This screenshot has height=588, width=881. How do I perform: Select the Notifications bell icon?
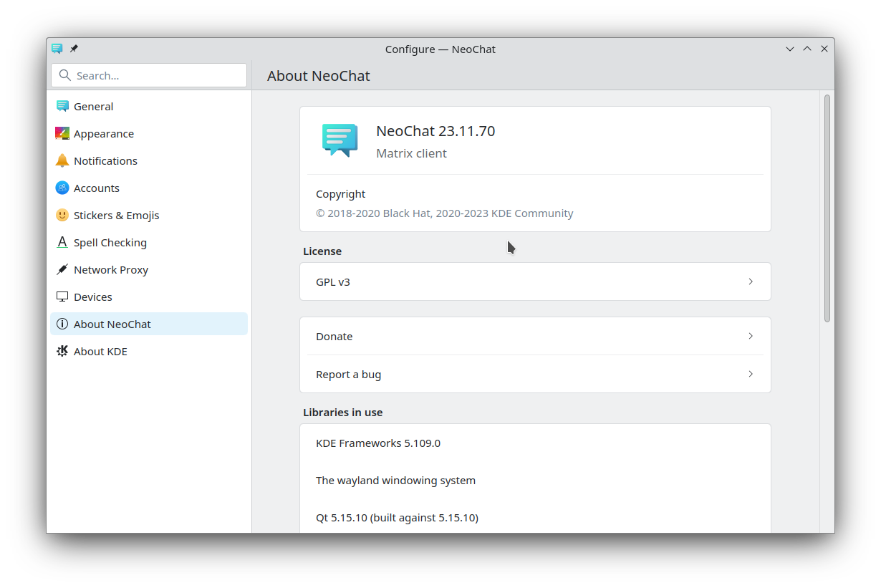coord(62,160)
